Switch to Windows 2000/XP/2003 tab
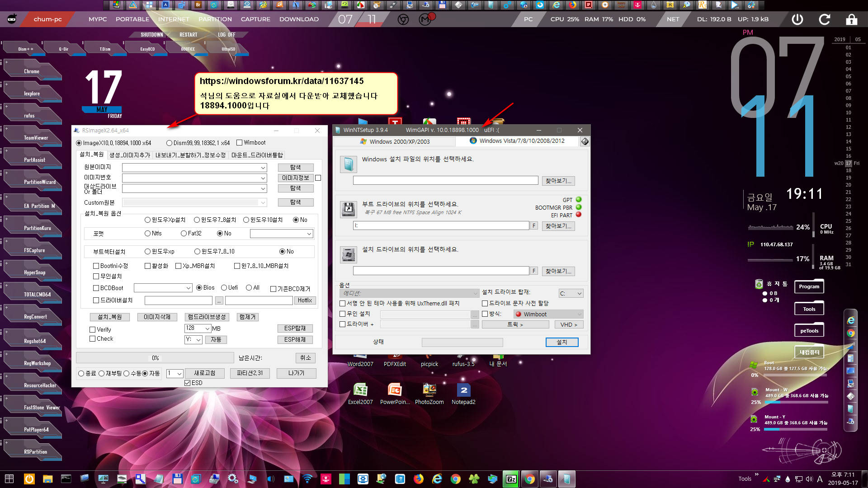Image resolution: width=868 pixels, height=488 pixels. point(394,141)
